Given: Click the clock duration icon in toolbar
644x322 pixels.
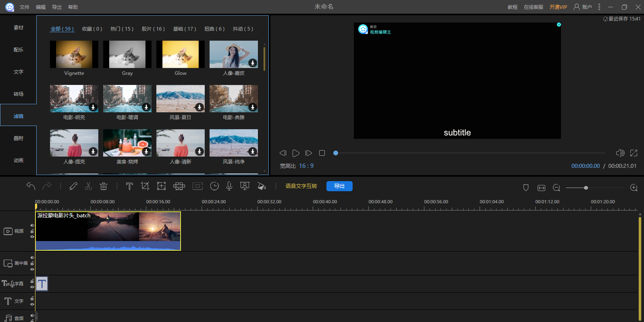Looking at the screenshot, I should point(214,186).
